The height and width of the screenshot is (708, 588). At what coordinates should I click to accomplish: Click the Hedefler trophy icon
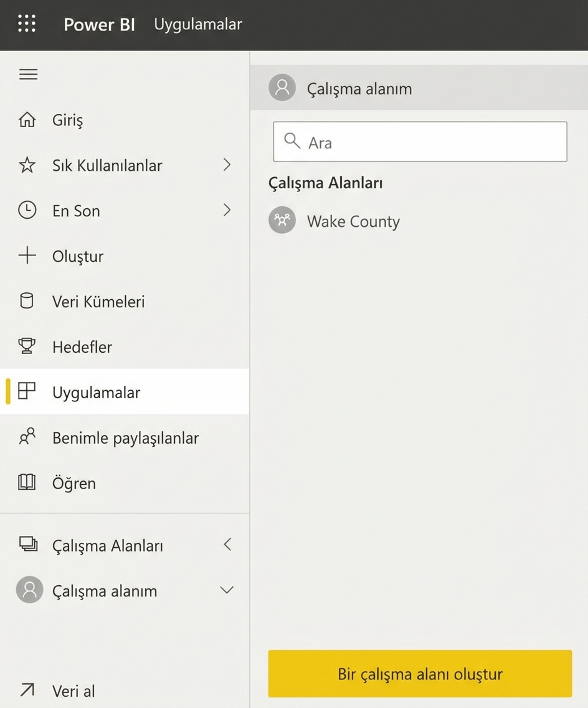tap(27, 347)
